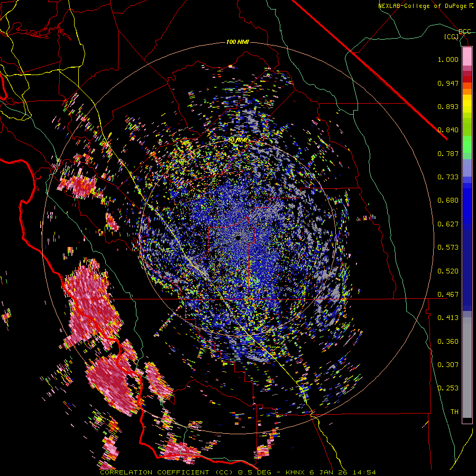This screenshot has height=476, width=476.
Task: Click the 0.733 scale value
Action: [x=448, y=177]
